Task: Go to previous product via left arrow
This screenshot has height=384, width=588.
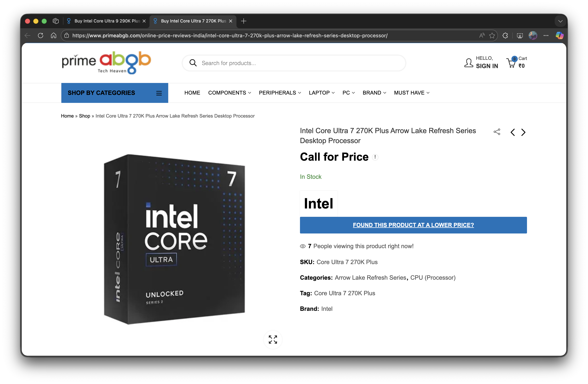Action: point(513,132)
